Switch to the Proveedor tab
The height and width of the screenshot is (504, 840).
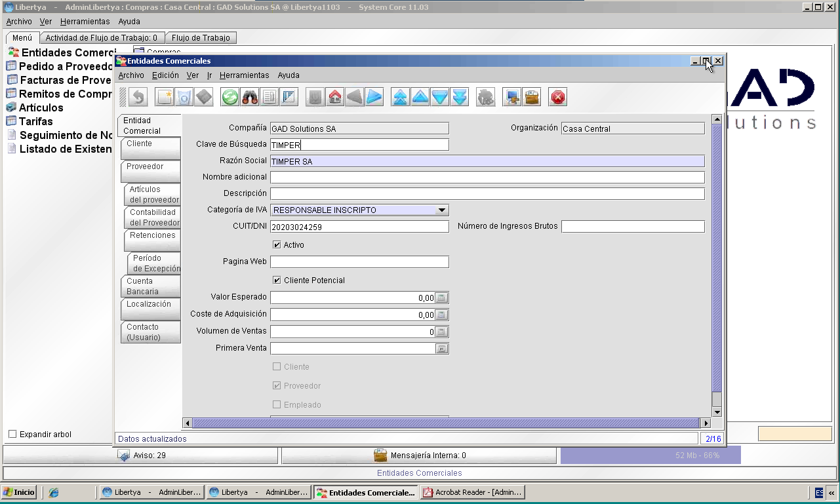click(150, 171)
